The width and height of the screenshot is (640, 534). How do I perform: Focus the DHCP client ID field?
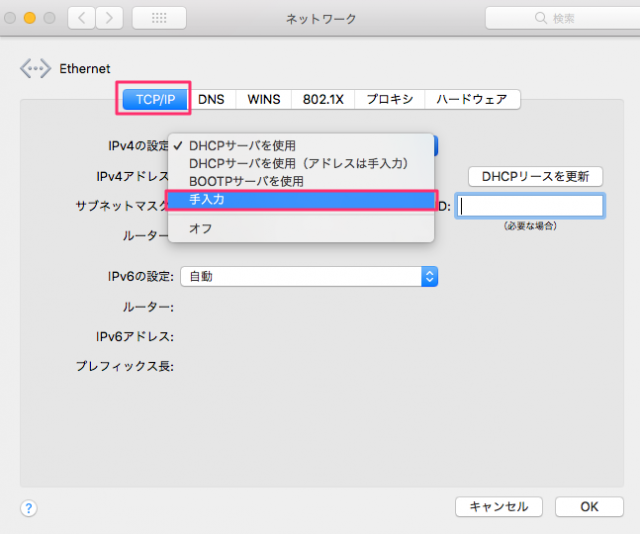530,206
